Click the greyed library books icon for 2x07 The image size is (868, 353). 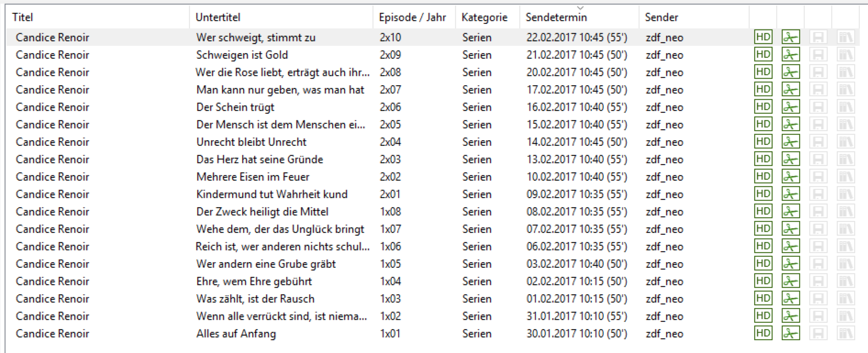846,89
